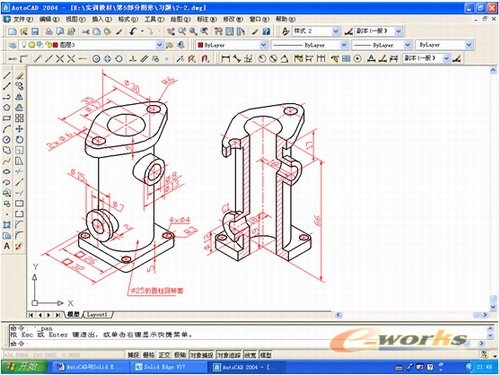
Task: Toggle the 对象捕捉 object snap button
Action: 202,355
